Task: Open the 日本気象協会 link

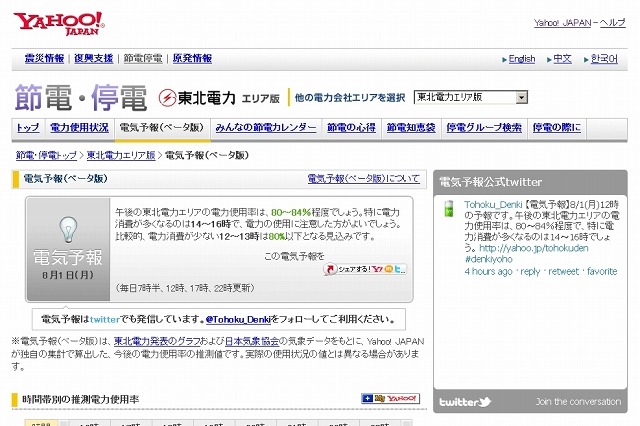Action: (x=252, y=341)
